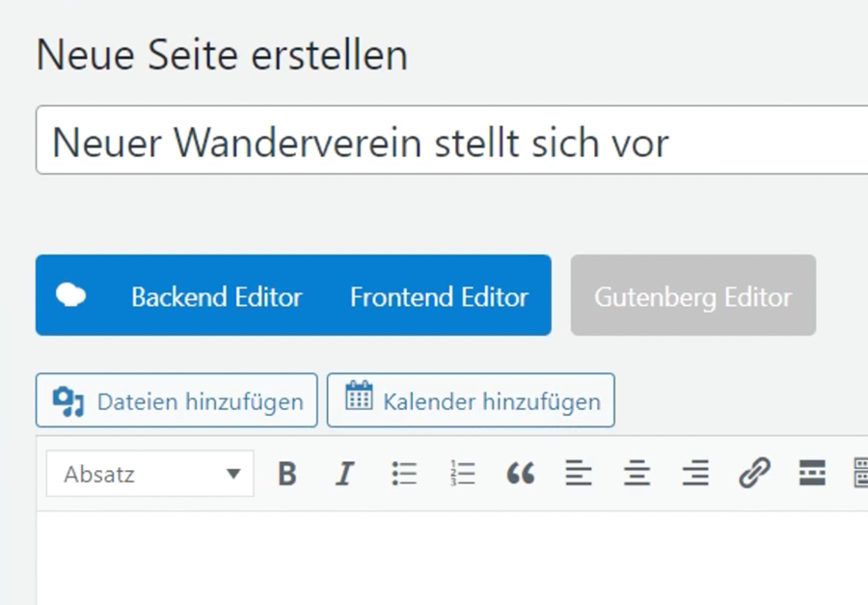The width and height of the screenshot is (868, 605).
Task: Switch to the Backend Editor
Action: [x=216, y=296]
